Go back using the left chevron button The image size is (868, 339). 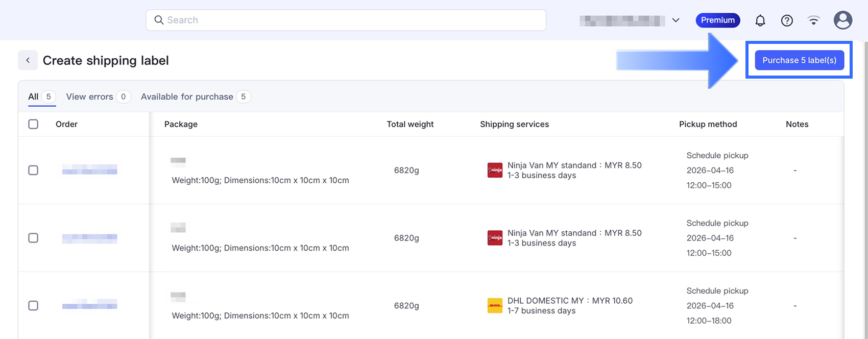point(28,60)
